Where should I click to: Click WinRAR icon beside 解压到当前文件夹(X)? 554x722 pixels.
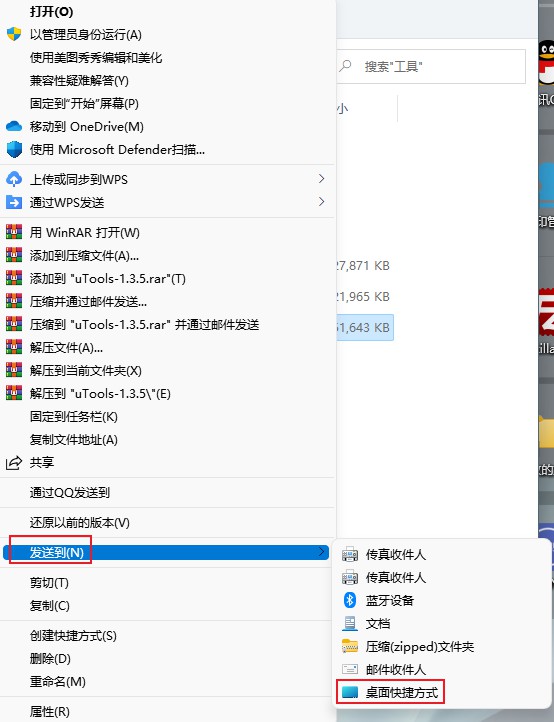click(14, 370)
